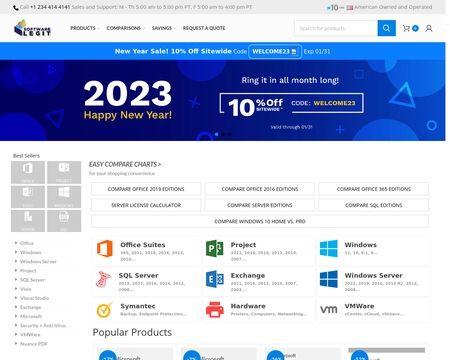Open the Office Suites category title
Viewport: 450px width, 360px height.
pos(143,245)
